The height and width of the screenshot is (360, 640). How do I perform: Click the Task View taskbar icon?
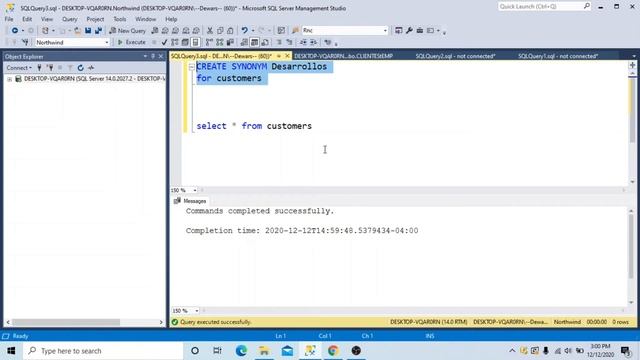click(218, 351)
